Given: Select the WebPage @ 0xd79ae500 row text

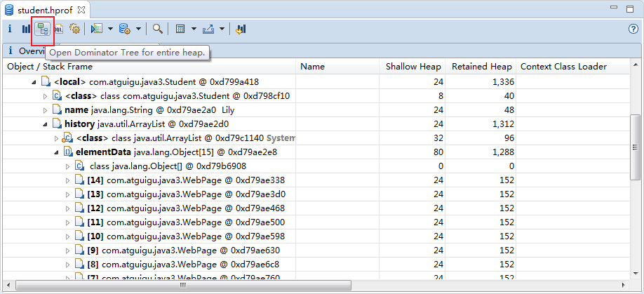Looking at the screenshot, I should coord(186,222).
